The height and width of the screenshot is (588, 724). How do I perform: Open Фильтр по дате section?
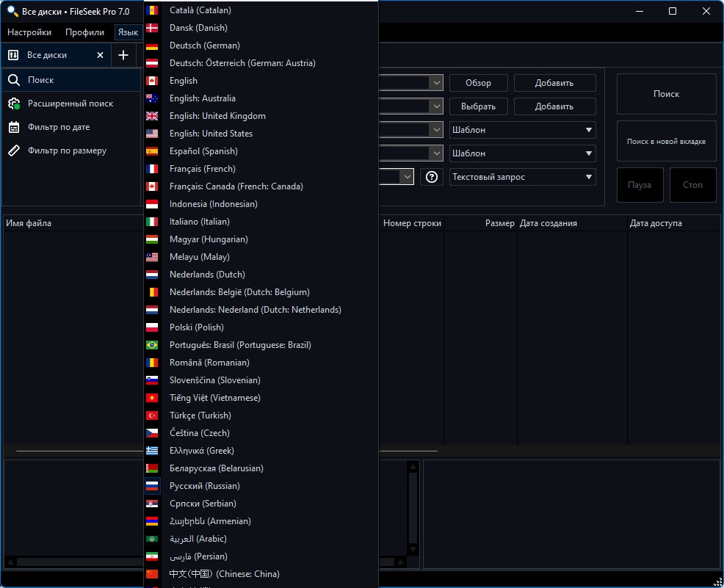pos(71,127)
